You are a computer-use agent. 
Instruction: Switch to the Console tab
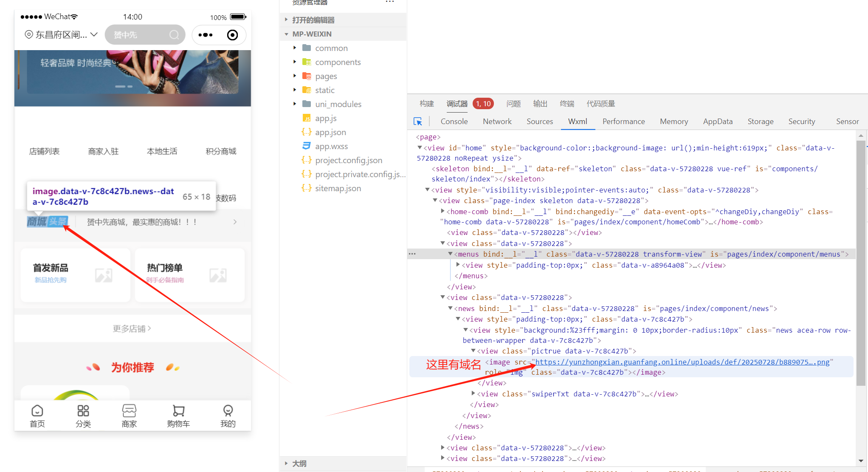point(454,122)
